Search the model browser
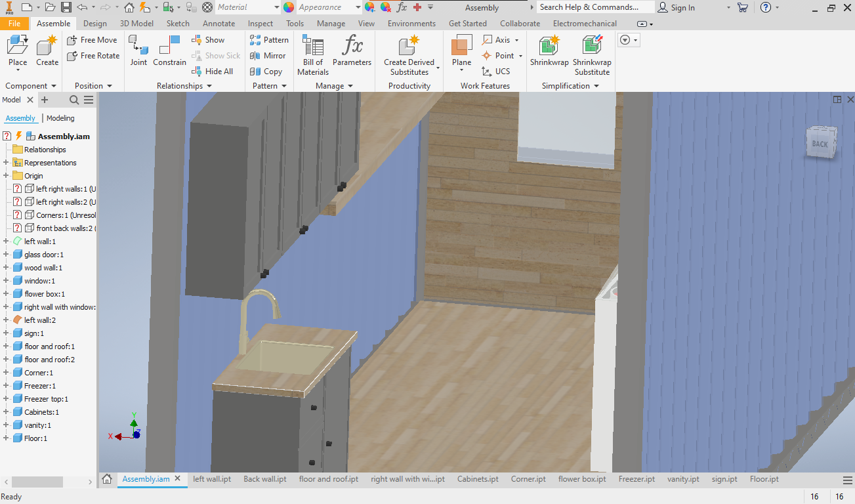Image resolution: width=855 pixels, height=504 pixels. [74, 100]
